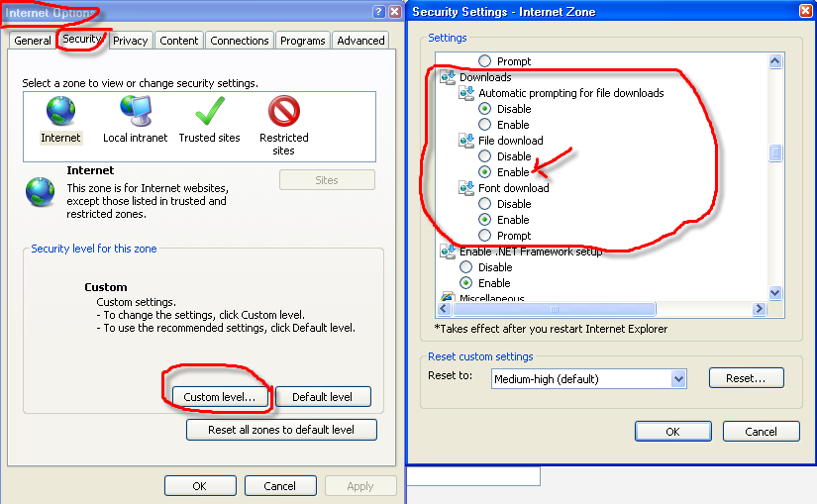Click Reset all zones to default level
817x504 pixels.
281,430
